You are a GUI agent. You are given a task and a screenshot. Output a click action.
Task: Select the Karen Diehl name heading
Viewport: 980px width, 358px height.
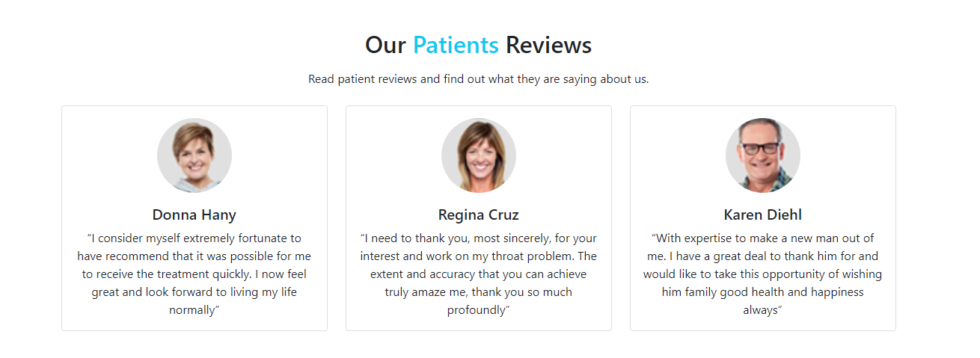click(x=763, y=215)
